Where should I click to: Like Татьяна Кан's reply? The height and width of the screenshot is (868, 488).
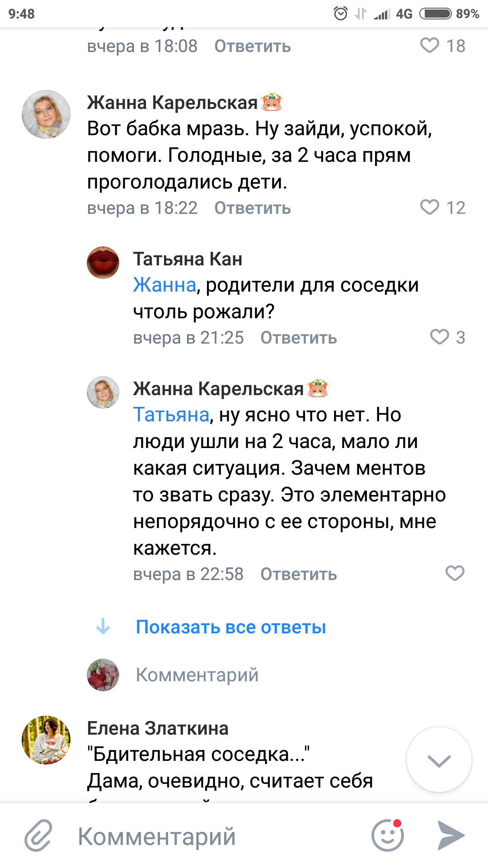click(439, 337)
